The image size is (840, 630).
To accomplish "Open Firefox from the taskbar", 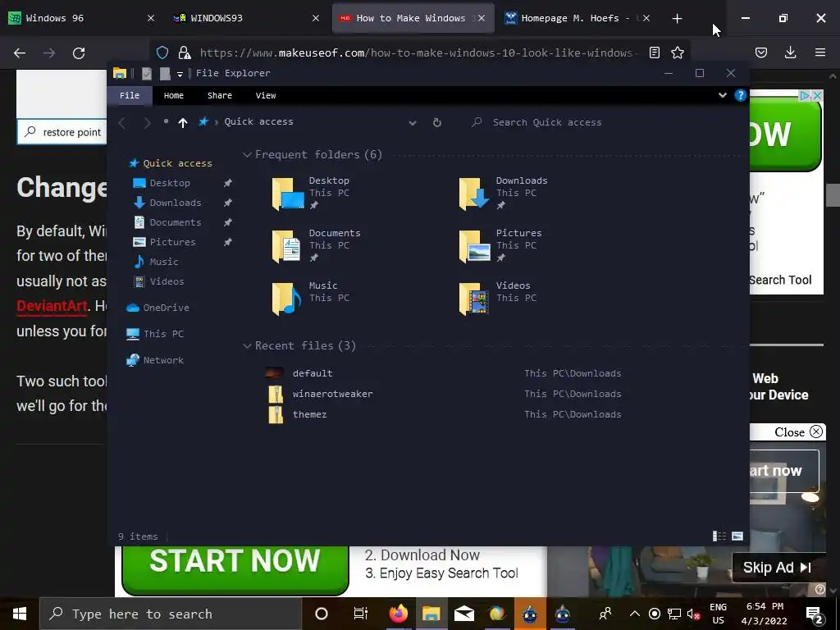I will pos(398,614).
